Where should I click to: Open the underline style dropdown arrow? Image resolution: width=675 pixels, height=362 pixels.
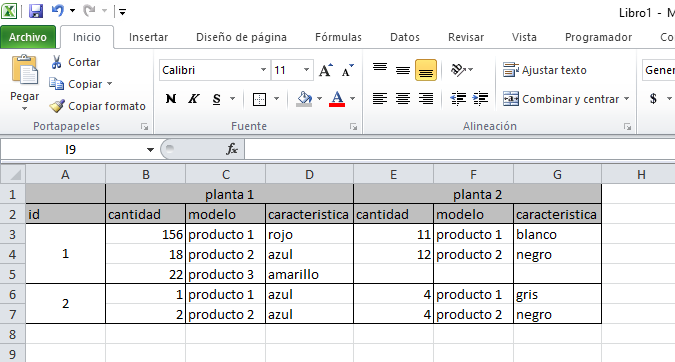coord(232,99)
